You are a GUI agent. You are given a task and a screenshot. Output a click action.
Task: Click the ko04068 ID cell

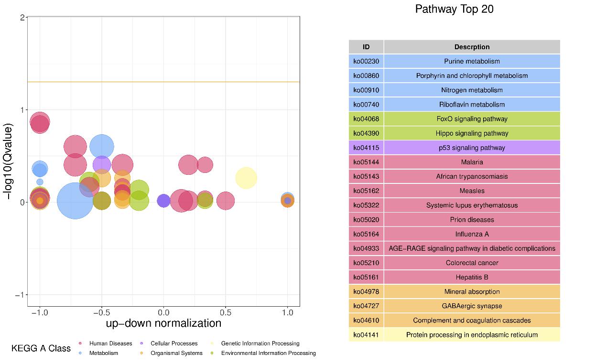point(366,119)
